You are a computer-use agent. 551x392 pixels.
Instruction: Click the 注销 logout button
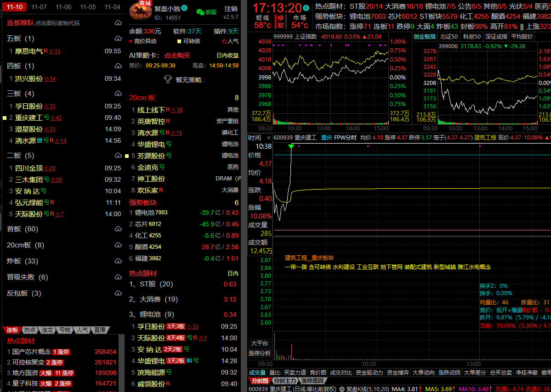click(231, 9)
